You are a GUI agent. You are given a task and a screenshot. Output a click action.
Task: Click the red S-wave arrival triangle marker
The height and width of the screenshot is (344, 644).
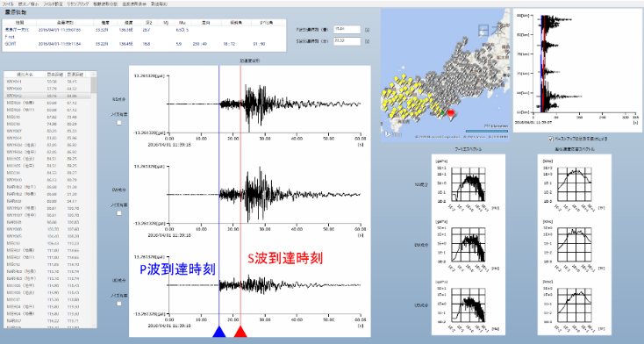click(240, 332)
